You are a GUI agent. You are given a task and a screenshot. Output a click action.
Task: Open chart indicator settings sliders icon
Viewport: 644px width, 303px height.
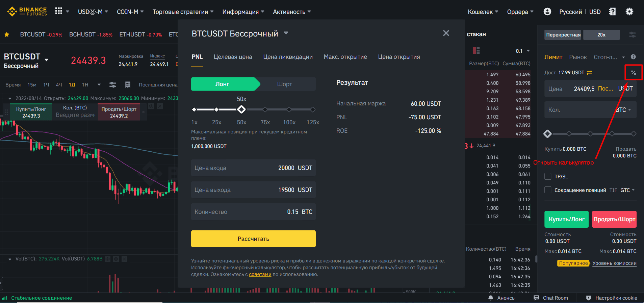tap(112, 85)
